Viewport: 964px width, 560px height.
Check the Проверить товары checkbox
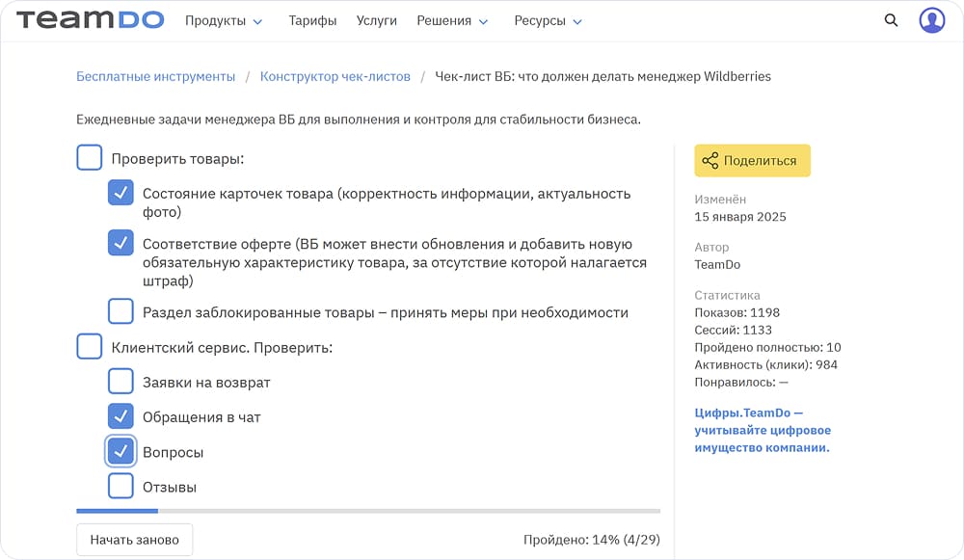89,156
